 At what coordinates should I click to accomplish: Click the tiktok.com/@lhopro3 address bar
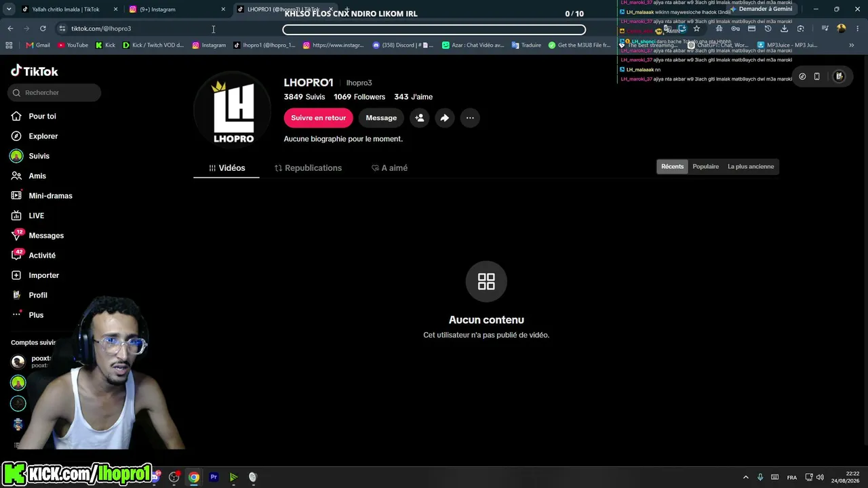click(x=101, y=28)
